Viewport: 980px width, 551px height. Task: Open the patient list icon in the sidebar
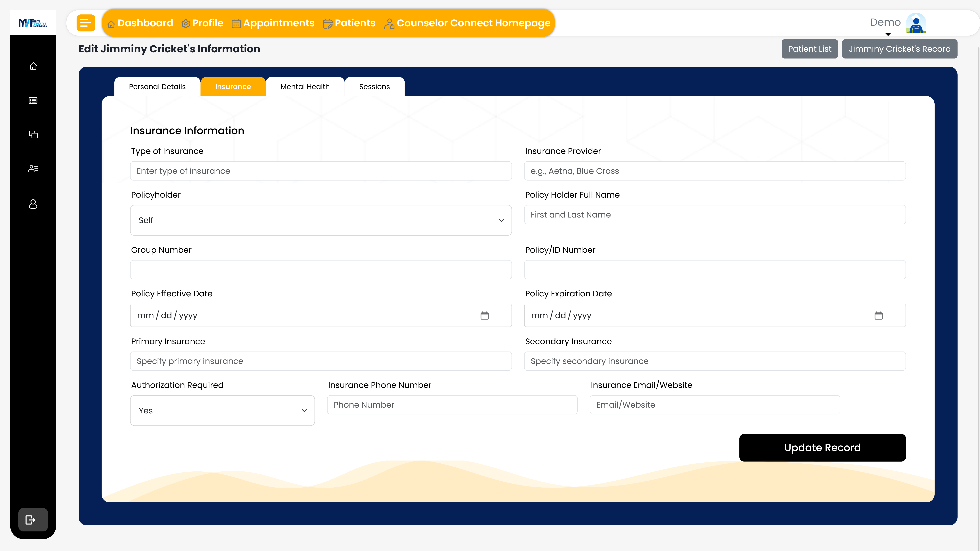coord(33,169)
